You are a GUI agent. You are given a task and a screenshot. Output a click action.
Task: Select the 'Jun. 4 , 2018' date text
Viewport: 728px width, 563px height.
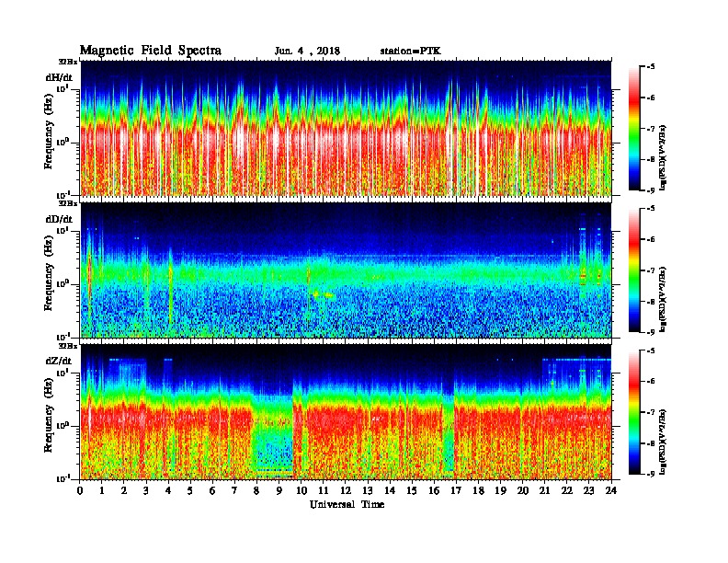pos(307,52)
